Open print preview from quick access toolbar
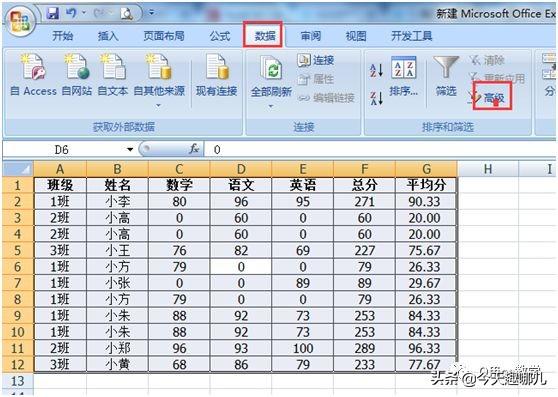This screenshot has width=558, height=397. (x=127, y=14)
